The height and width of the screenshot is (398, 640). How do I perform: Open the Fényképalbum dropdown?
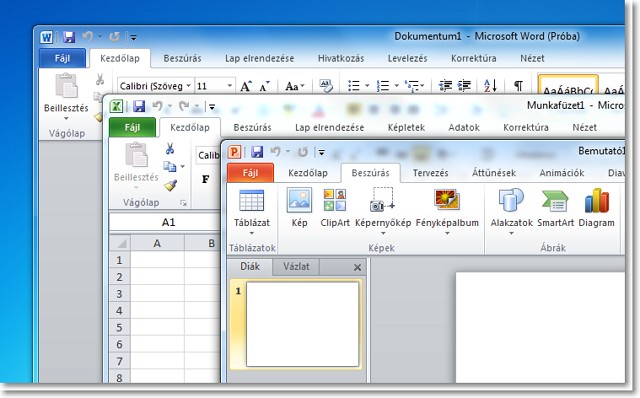447,233
